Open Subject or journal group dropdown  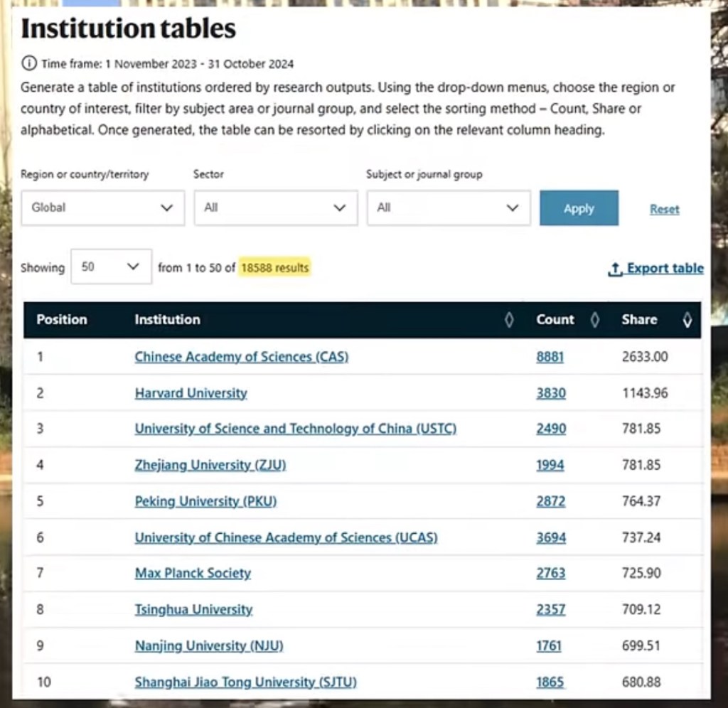point(448,208)
